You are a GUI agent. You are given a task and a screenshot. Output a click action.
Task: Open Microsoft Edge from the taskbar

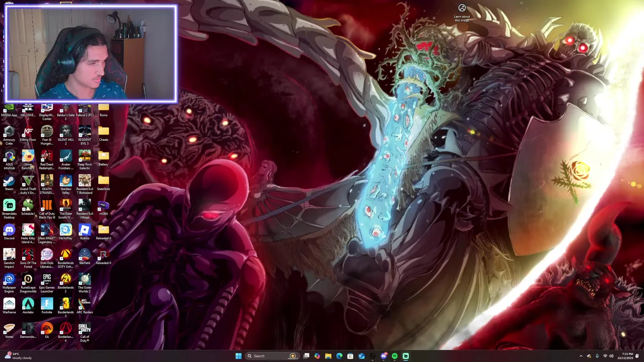tap(339, 356)
